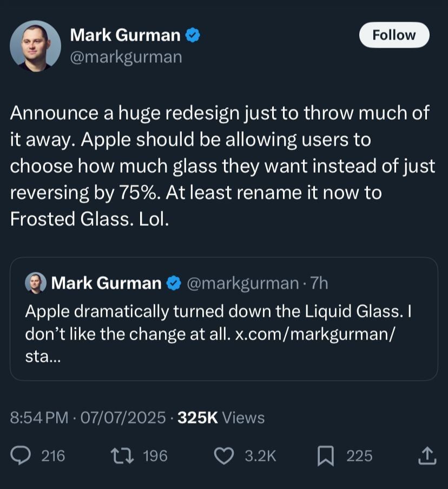
Task: Bookmark this tweet with the bookmark icon
Action: 325,456
